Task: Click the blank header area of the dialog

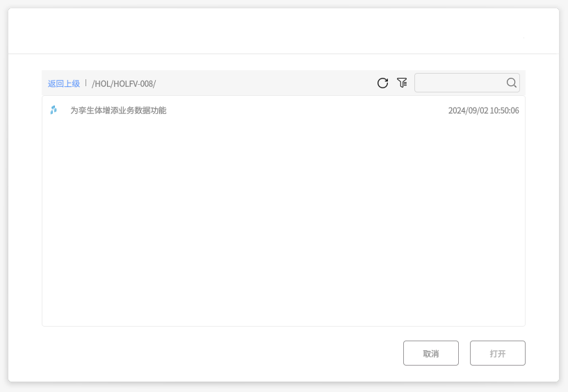Action: [x=284, y=31]
